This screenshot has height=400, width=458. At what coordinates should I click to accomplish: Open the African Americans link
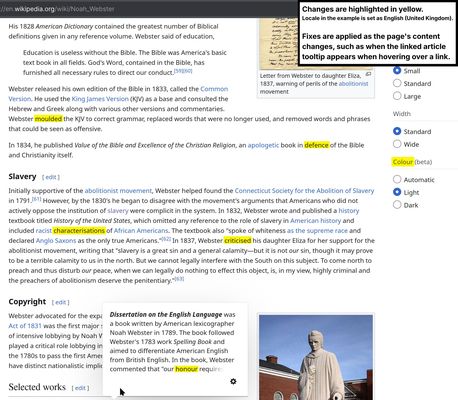[141, 231]
